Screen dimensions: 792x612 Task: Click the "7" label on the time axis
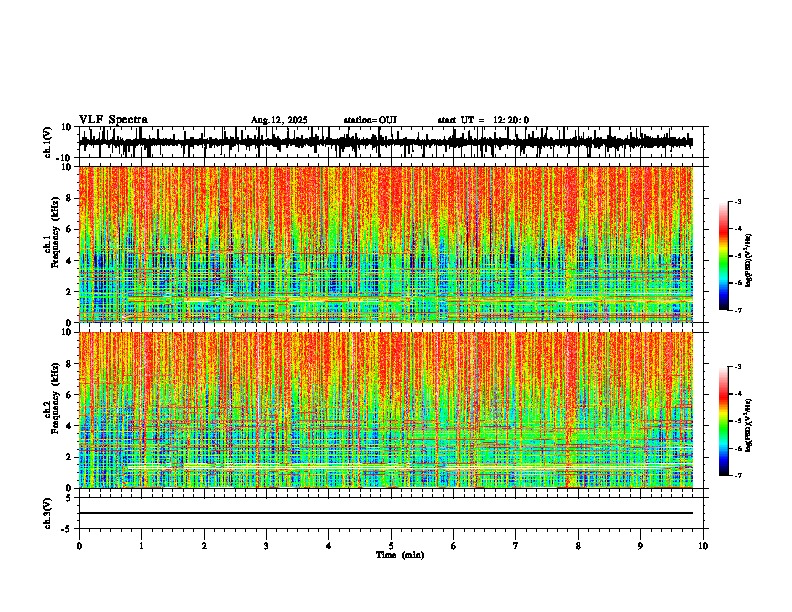click(516, 546)
